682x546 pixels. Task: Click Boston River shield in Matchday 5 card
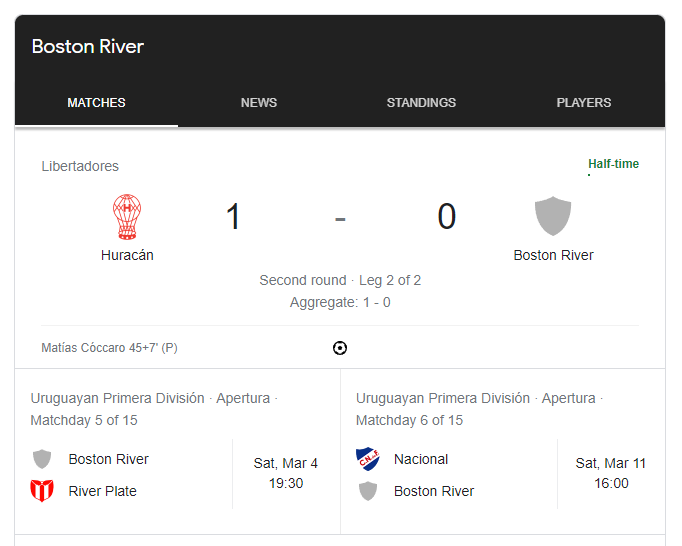tap(42, 459)
